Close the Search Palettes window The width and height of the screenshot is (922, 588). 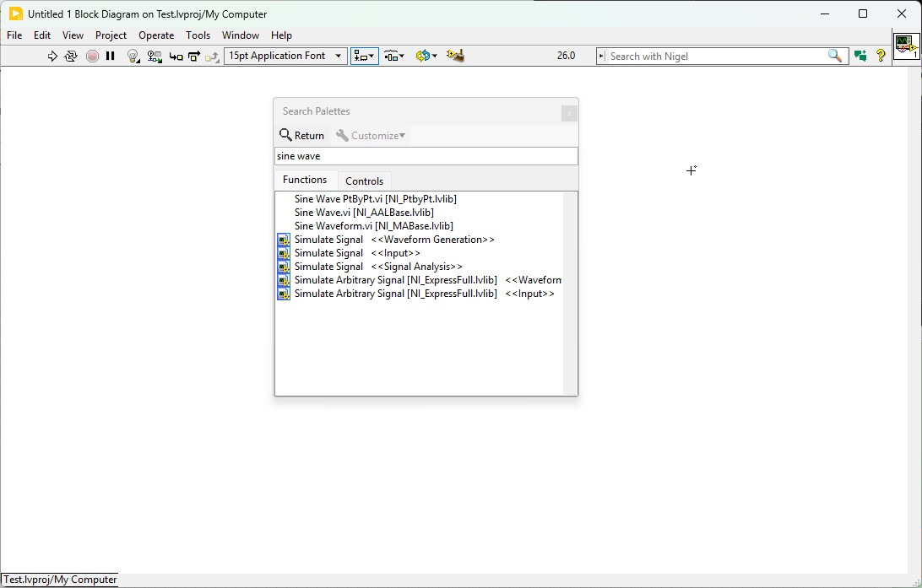coord(568,113)
